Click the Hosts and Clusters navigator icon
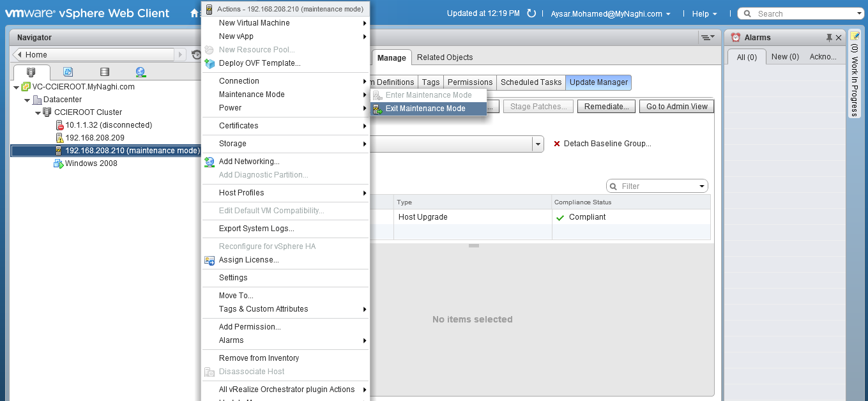Screen dimensions: 868x401 click(x=31, y=72)
